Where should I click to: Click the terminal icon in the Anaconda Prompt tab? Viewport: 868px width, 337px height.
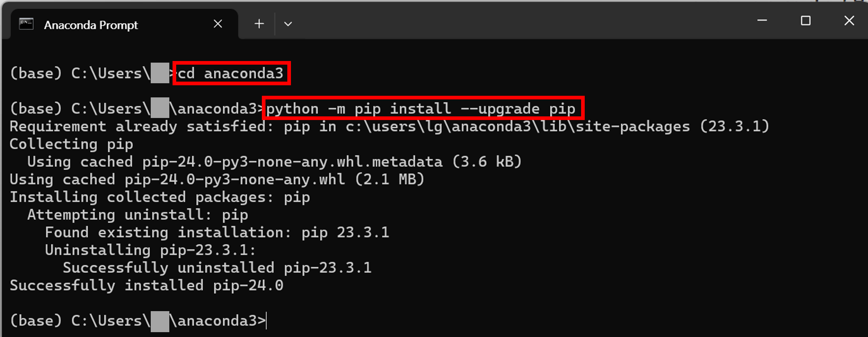tap(26, 24)
